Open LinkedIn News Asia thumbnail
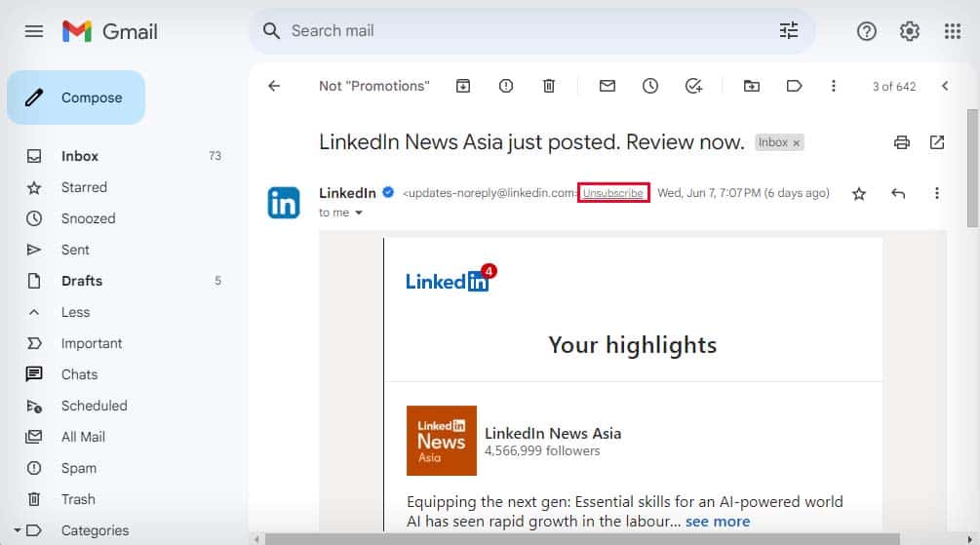 coord(442,441)
